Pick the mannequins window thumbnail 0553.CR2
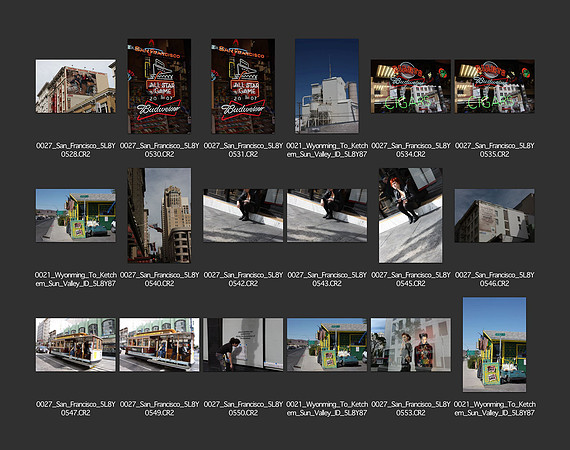 click(x=411, y=345)
